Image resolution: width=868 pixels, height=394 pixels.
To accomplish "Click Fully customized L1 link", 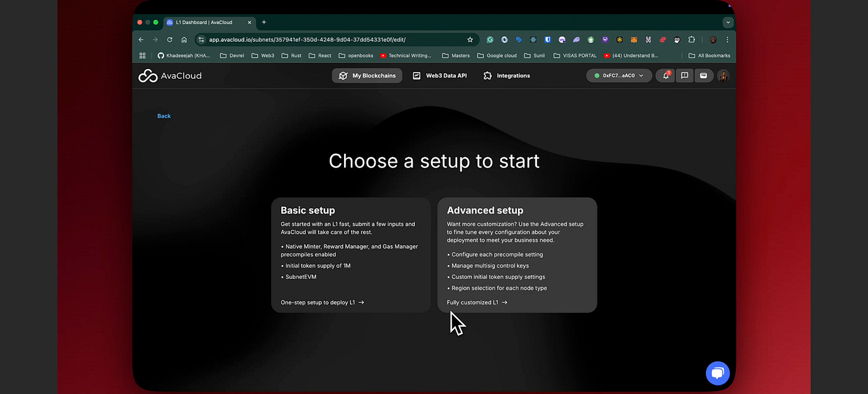I will point(477,302).
